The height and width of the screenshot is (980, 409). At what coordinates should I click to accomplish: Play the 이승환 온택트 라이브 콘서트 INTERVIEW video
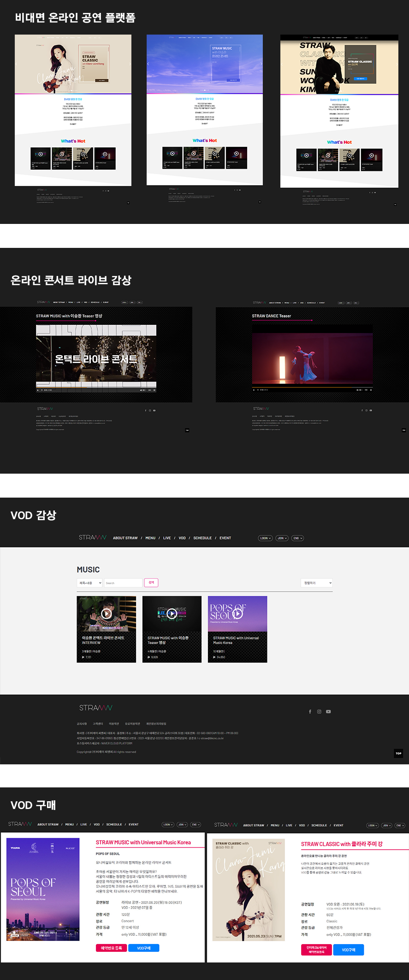[107, 613]
